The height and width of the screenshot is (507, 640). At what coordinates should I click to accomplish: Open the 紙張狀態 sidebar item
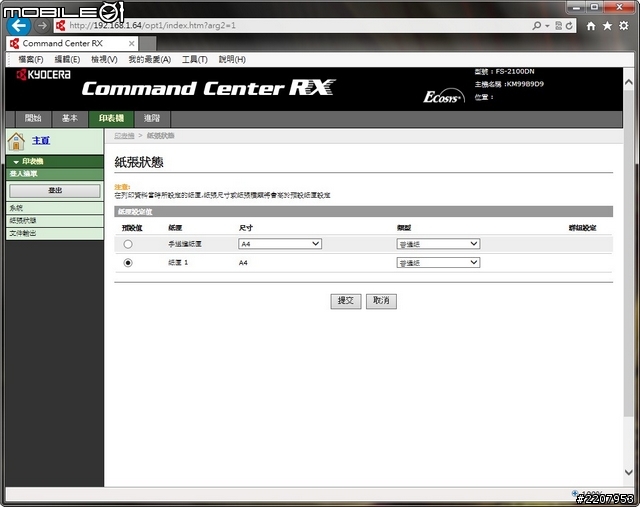click(x=55, y=221)
